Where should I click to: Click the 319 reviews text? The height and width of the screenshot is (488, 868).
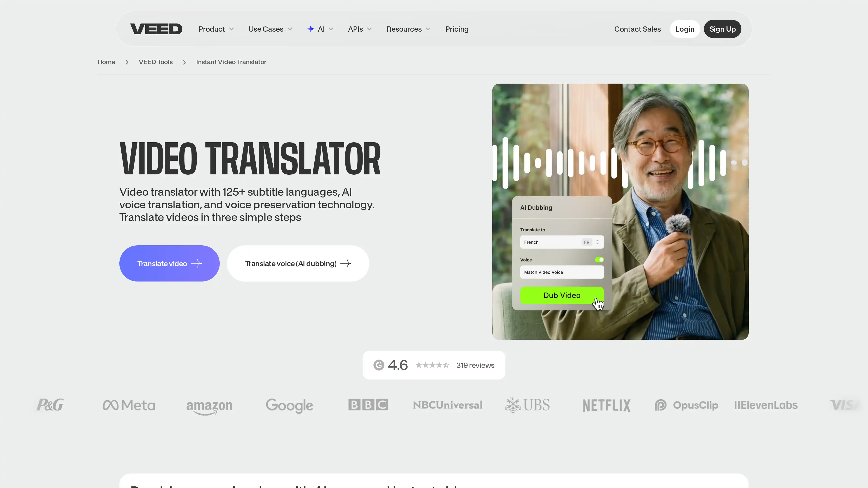[475, 365]
